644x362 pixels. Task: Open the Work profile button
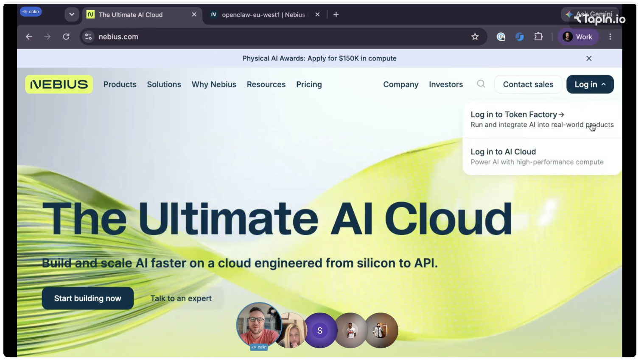pyautogui.click(x=578, y=37)
